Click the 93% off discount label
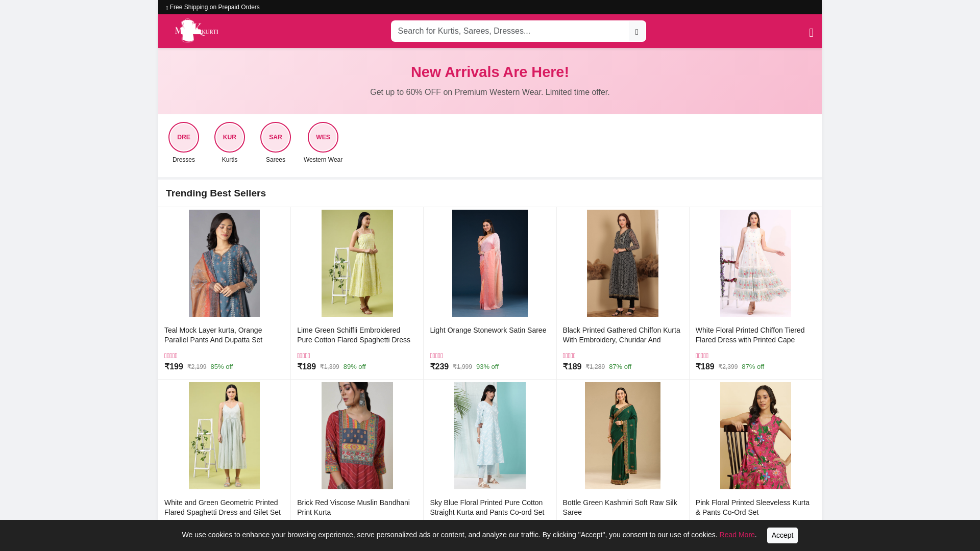Viewport: 980px width, 551px height. click(487, 367)
